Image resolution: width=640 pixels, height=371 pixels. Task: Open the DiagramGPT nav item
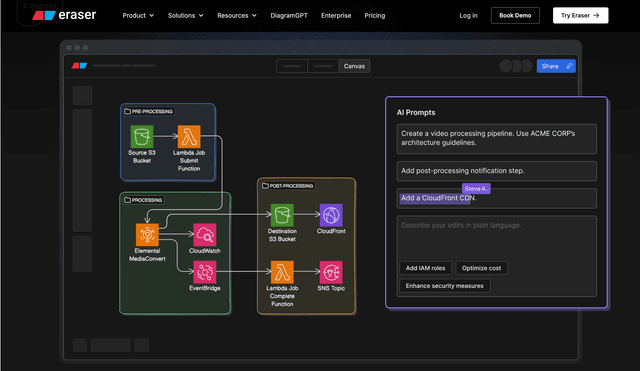289,16
